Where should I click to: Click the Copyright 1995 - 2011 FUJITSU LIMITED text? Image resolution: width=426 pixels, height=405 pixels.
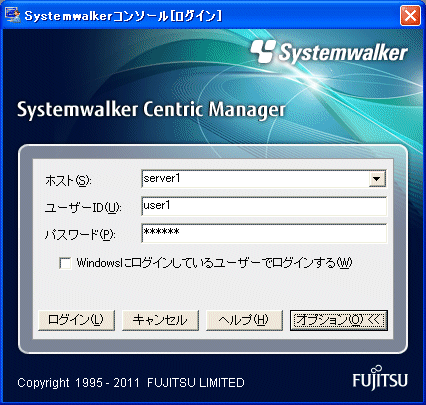[x=131, y=382]
